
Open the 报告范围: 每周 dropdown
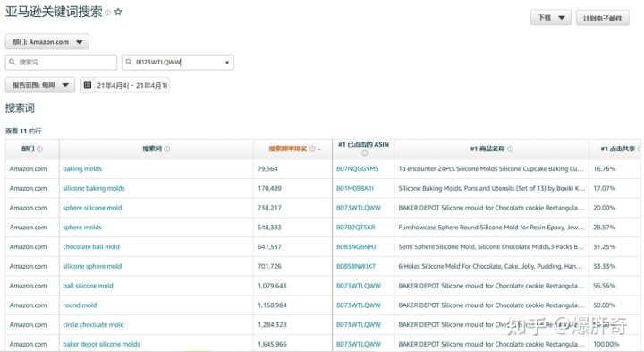pyautogui.click(x=40, y=85)
